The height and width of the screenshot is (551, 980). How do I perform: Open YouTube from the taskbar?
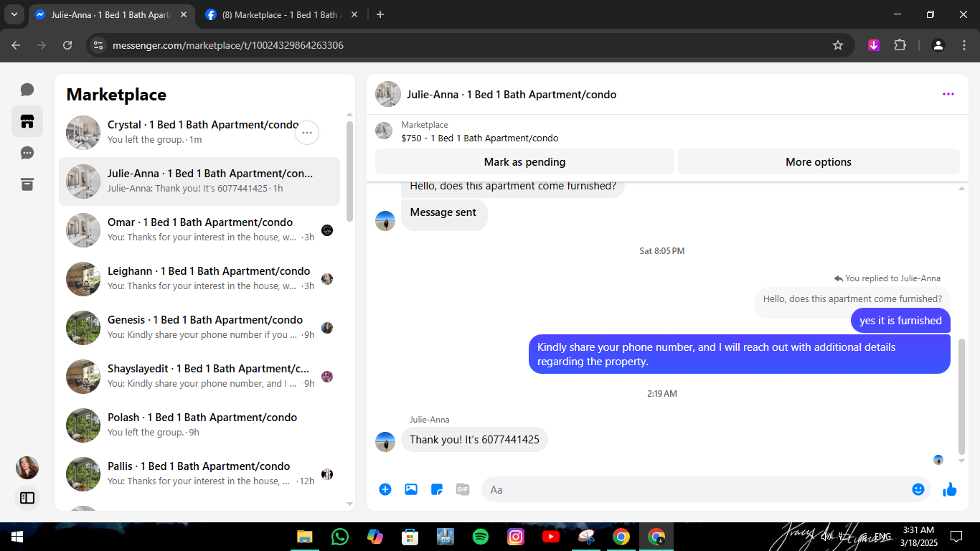pyautogui.click(x=551, y=537)
